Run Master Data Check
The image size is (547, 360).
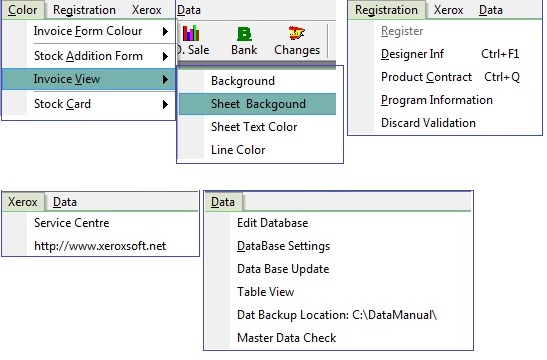pyautogui.click(x=286, y=338)
